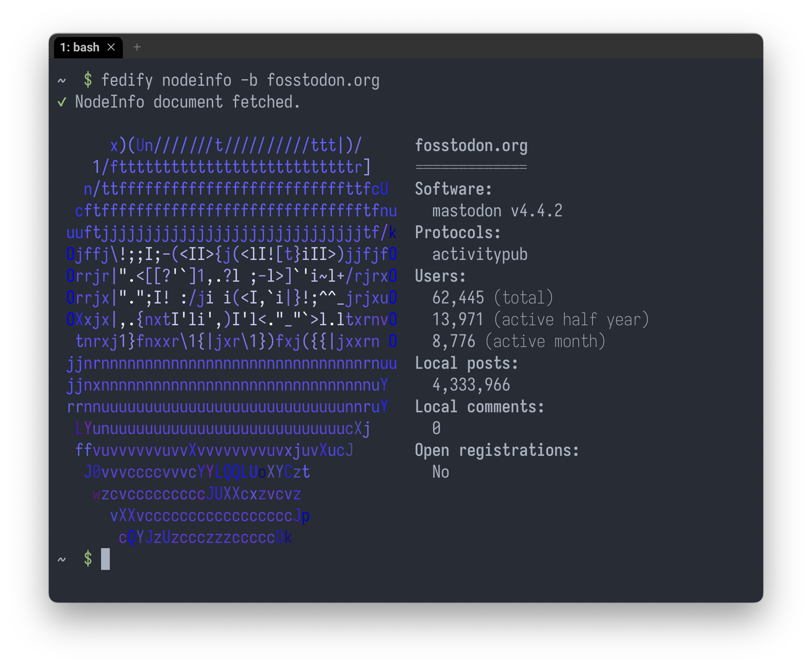This screenshot has width=812, height=667.
Task: Select the dollar sign on the top prompt
Action: point(88,80)
